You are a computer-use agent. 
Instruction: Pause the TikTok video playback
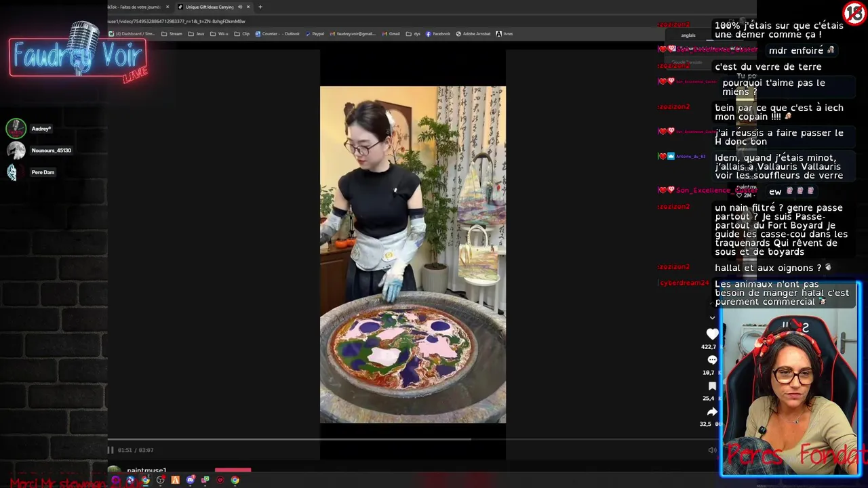(111, 450)
